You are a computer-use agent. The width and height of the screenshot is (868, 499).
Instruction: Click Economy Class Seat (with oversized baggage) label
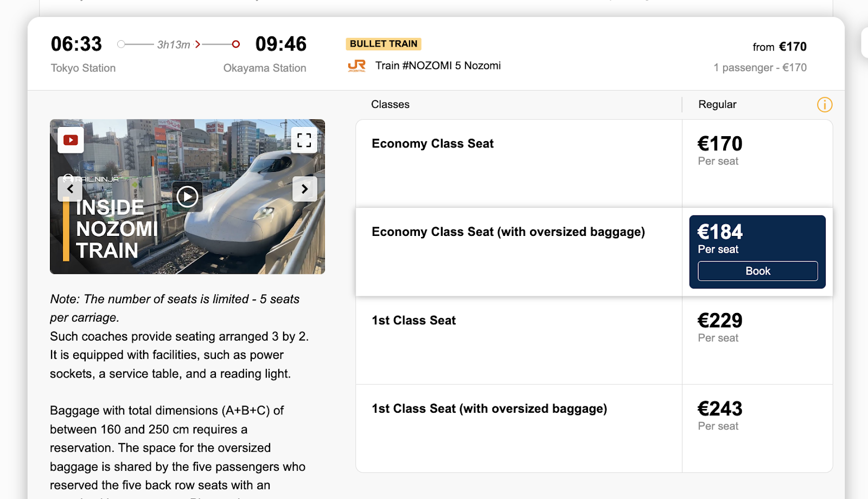coord(508,232)
